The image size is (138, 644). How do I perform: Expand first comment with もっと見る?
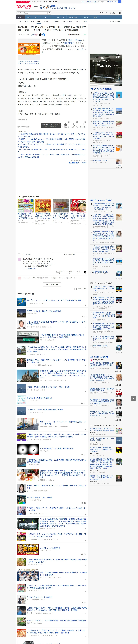(x=32, y=269)
